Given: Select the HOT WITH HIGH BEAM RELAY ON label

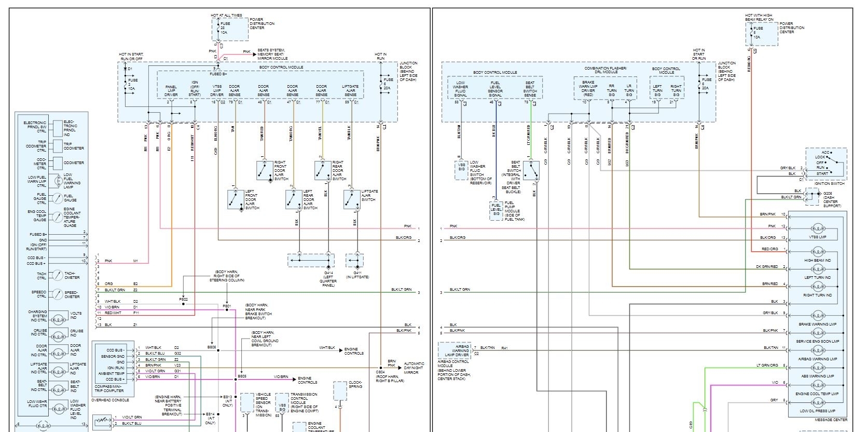Looking at the screenshot, I should click(760, 18).
